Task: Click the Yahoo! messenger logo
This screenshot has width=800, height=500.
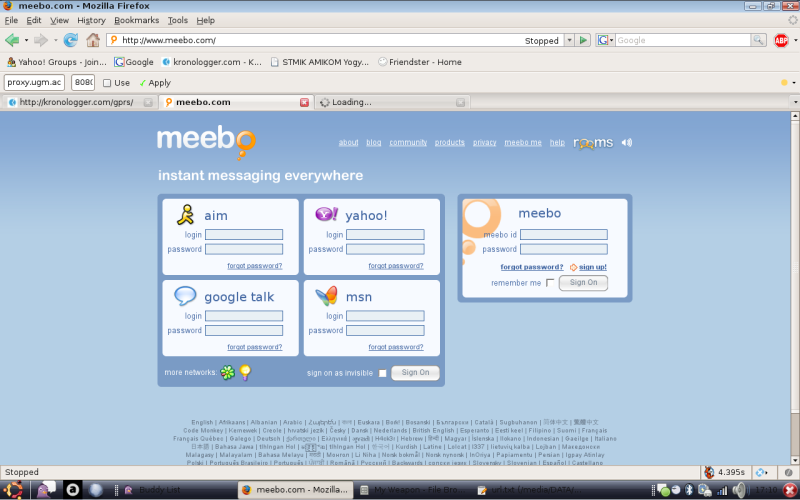Action: 327,214
